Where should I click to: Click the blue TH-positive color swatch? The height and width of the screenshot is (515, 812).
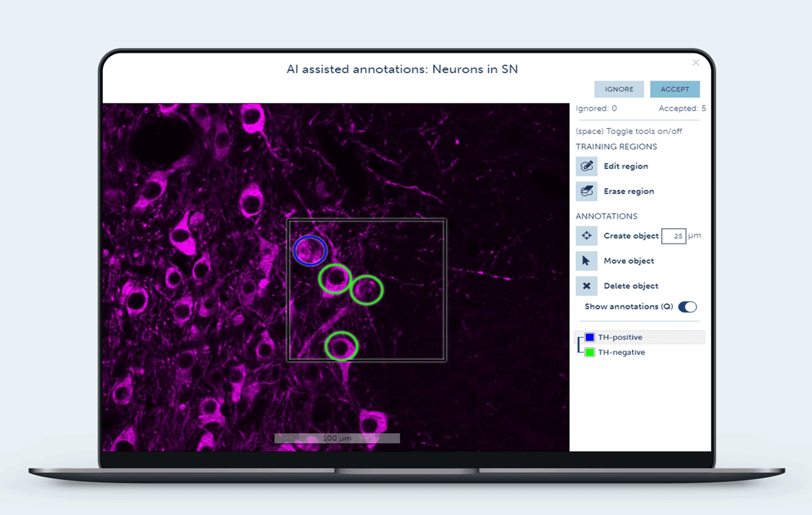589,337
